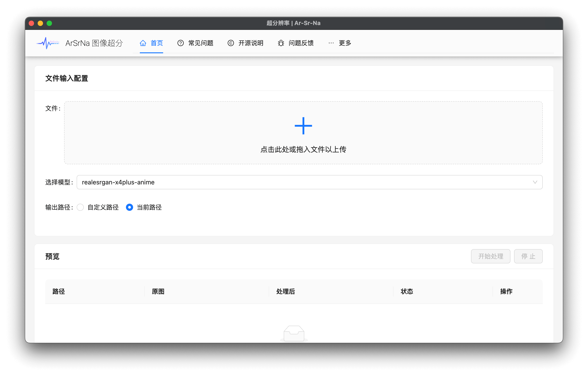Click the chevron arrow in model selector
588x376 pixels.
coord(535,182)
